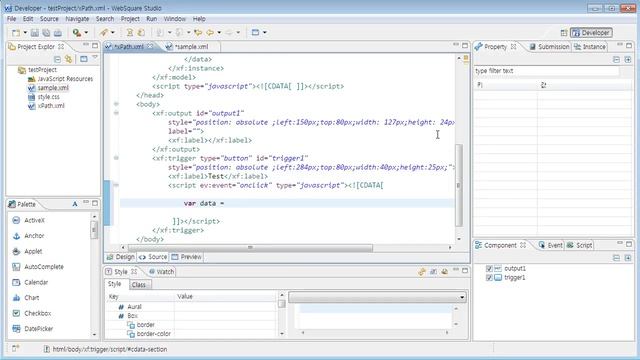Open the Watch panel tab
This screenshot has height=360, width=640.
161,271
